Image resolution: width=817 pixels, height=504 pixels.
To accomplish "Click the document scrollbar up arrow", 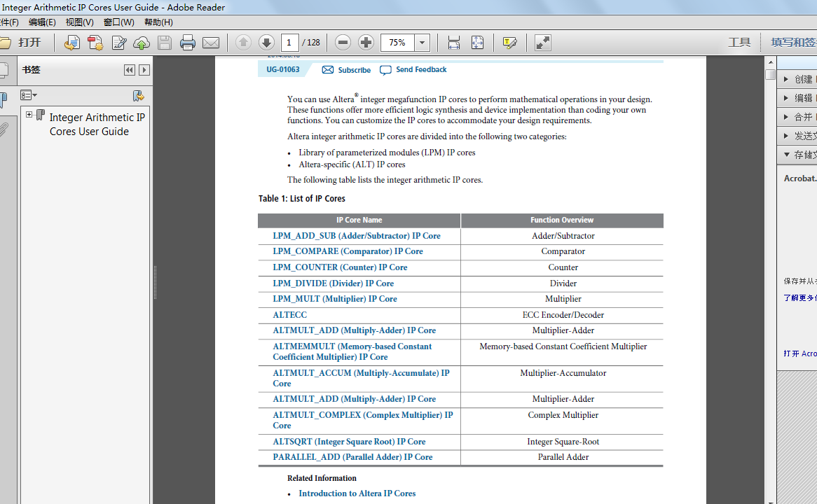I will coord(771,62).
